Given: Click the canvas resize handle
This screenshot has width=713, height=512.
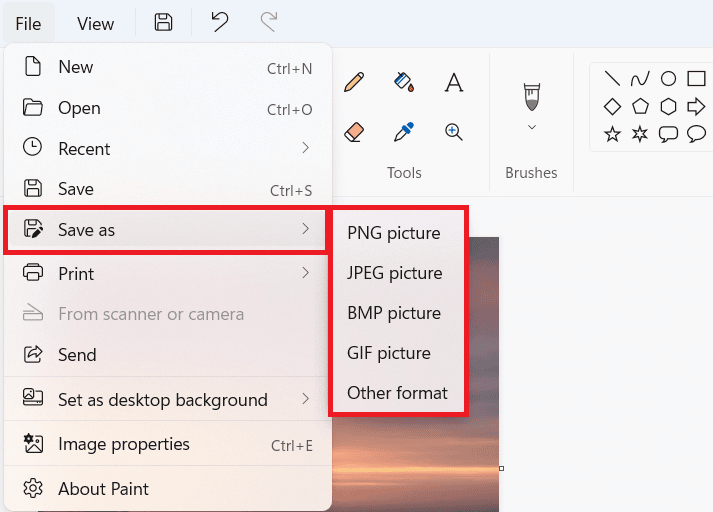Looking at the screenshot, I should (502, 468).
